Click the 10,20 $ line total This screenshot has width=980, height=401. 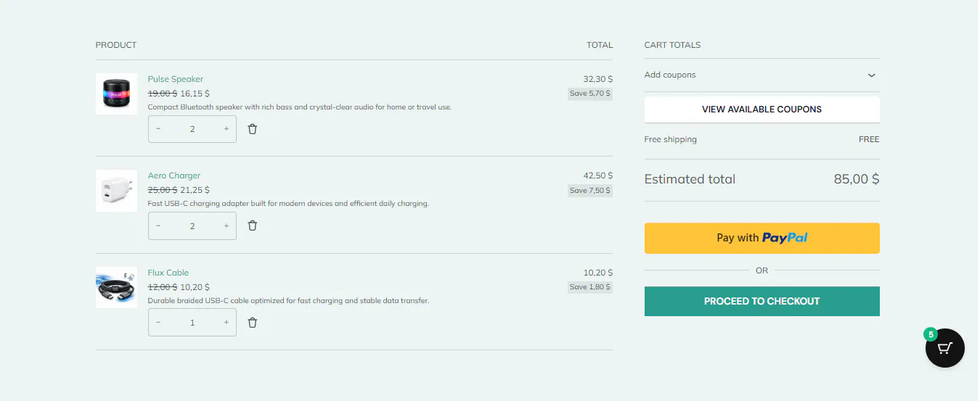tap(598, 273)
